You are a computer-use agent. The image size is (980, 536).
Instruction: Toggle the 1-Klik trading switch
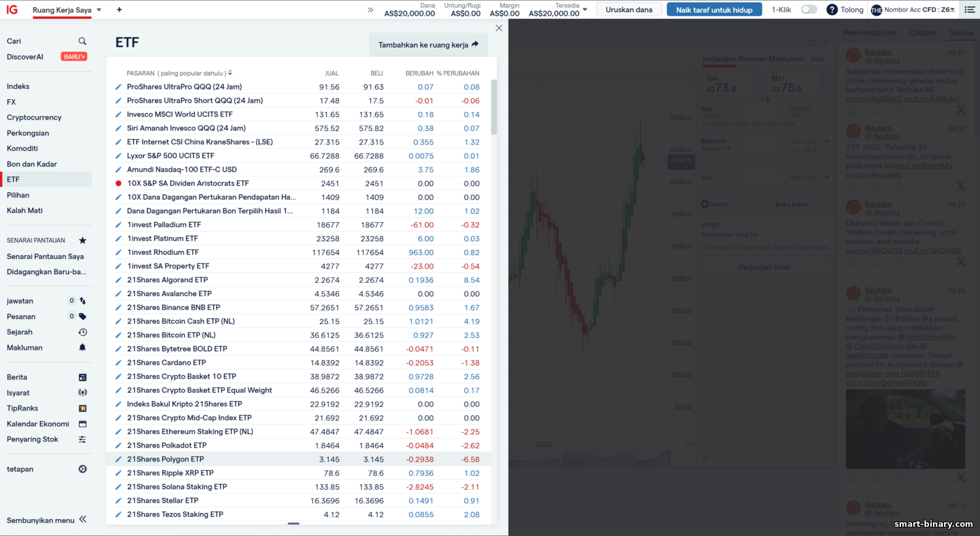coord(809,10)
